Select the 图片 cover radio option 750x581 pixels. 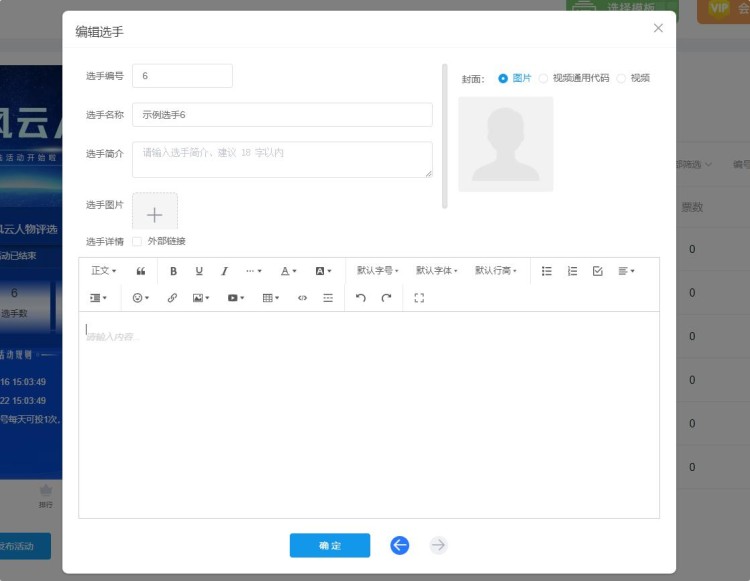pos(503,78)
